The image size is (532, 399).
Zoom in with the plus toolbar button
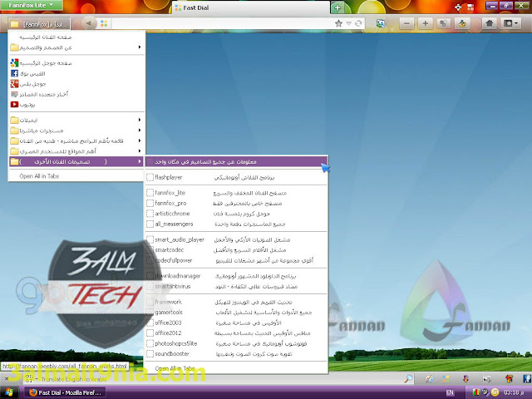point(425,23)
